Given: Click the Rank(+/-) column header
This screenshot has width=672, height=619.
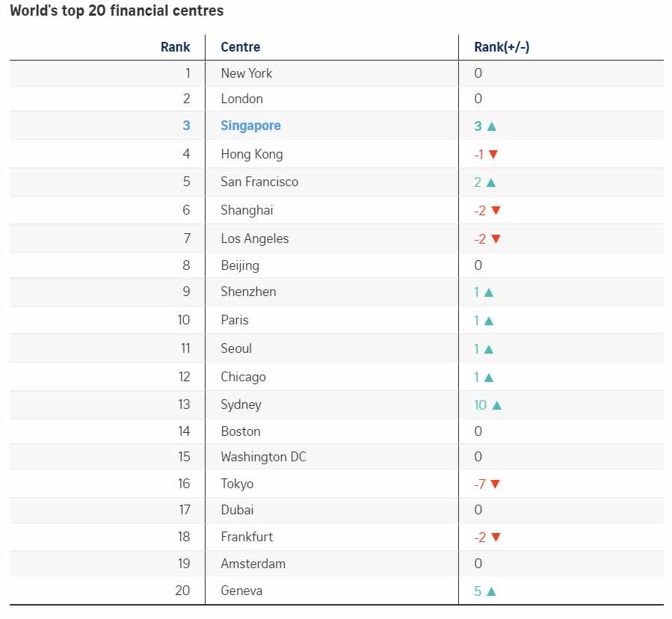Looking at the screenshot, I should [x=502, y=47].
